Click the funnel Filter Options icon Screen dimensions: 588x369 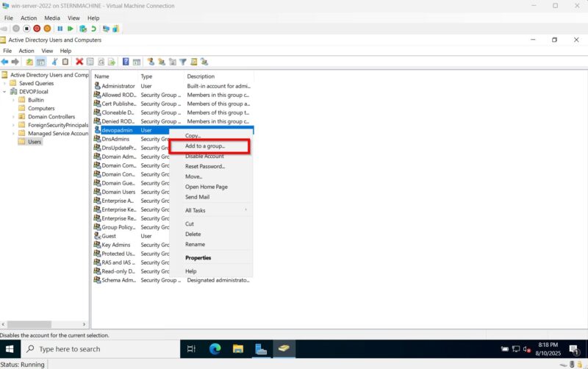(183, 62)
